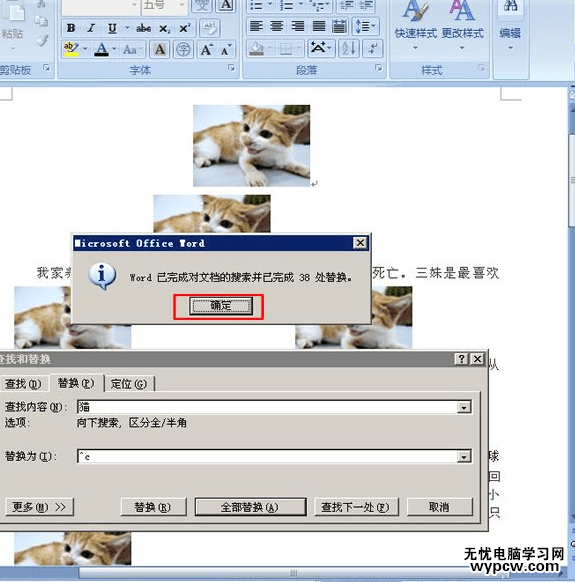Screen dimensions: 575x582
Task: Center the paragraph text
Action: coord(277,26)
